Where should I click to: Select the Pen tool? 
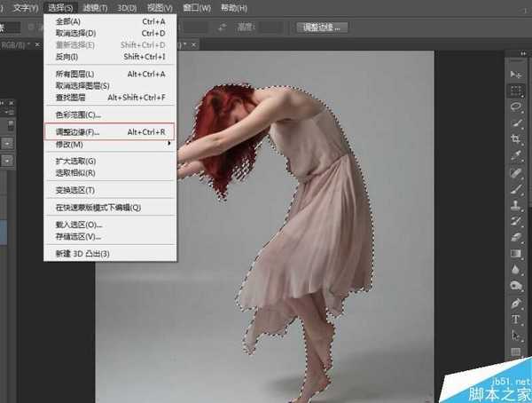click(516, 303)
